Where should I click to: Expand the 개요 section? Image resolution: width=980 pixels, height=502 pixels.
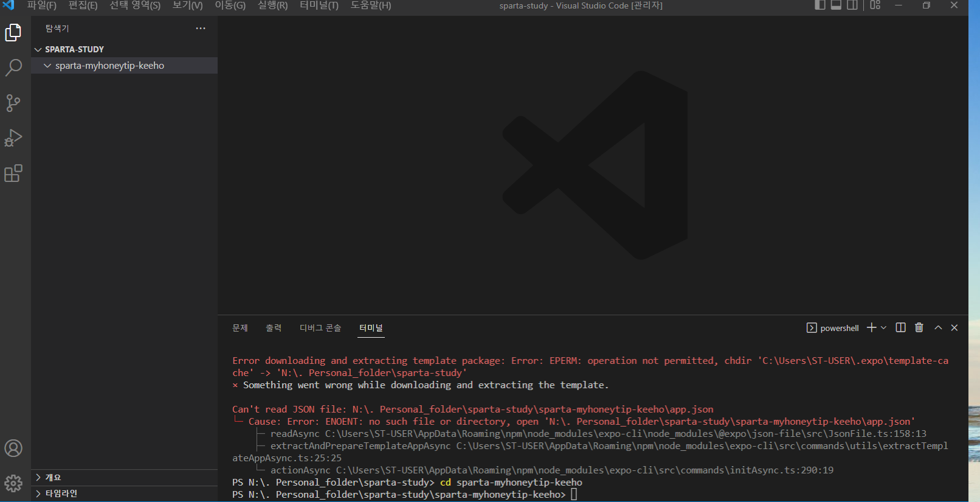(125, 478)
